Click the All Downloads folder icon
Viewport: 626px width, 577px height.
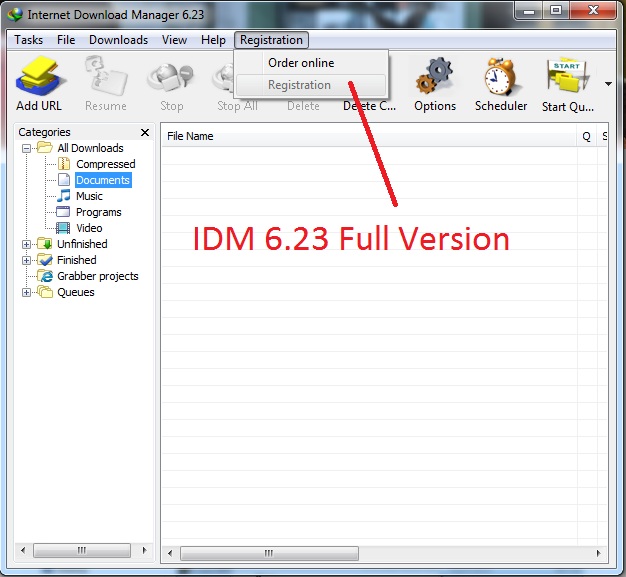pyautogui.click(x=44, y=147)
